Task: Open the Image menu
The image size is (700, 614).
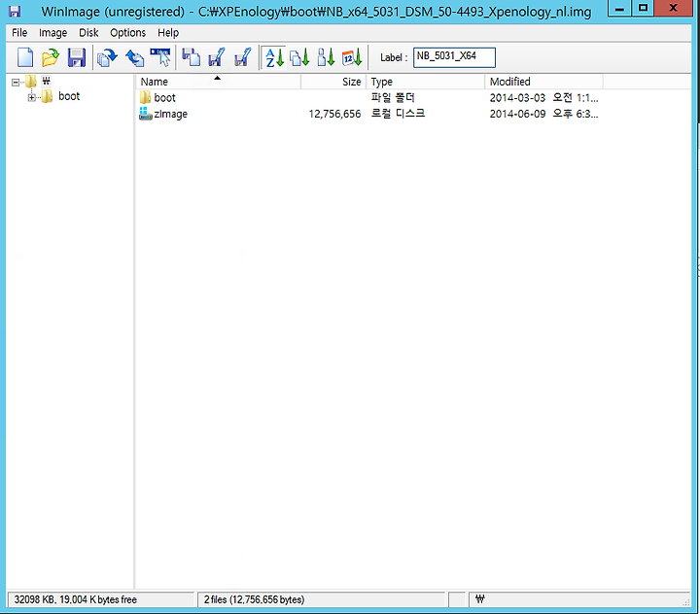Action: (52, 33)
